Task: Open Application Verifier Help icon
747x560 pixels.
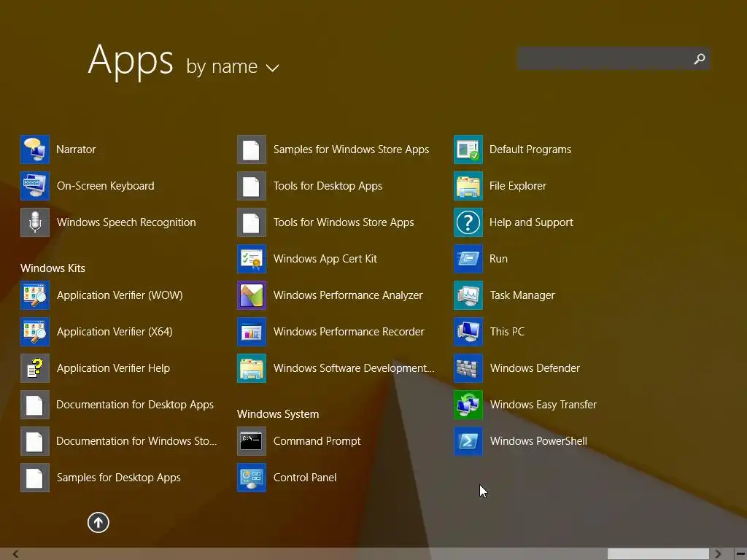Action: click(35, 368)
